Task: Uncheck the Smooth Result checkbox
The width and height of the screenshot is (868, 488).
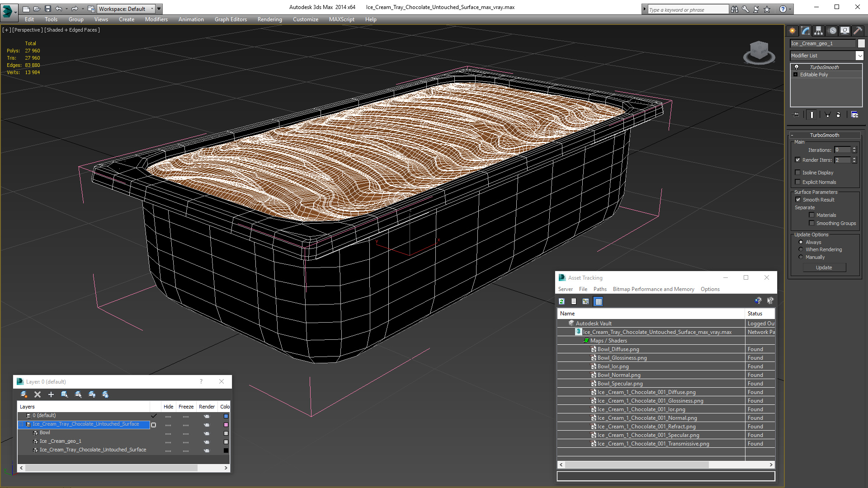Action: pyautogui.click(x=798, y=200)
